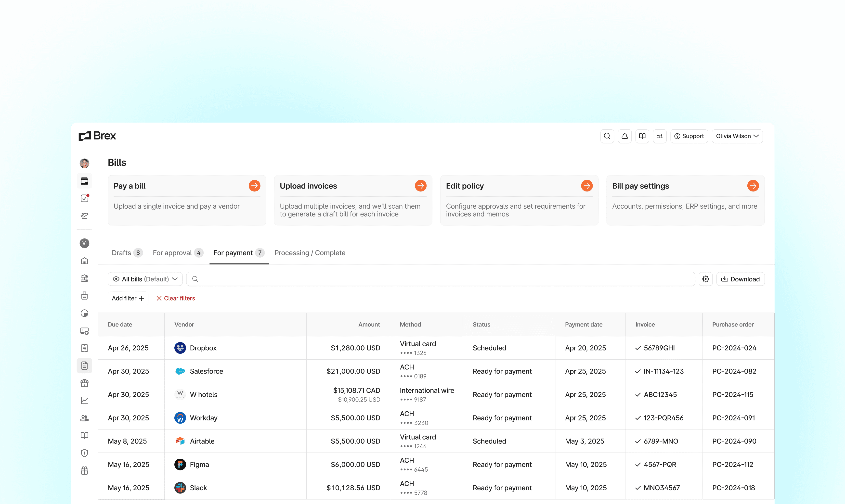Click the Download button
The image size is (845, 504).
coord(740,279)
